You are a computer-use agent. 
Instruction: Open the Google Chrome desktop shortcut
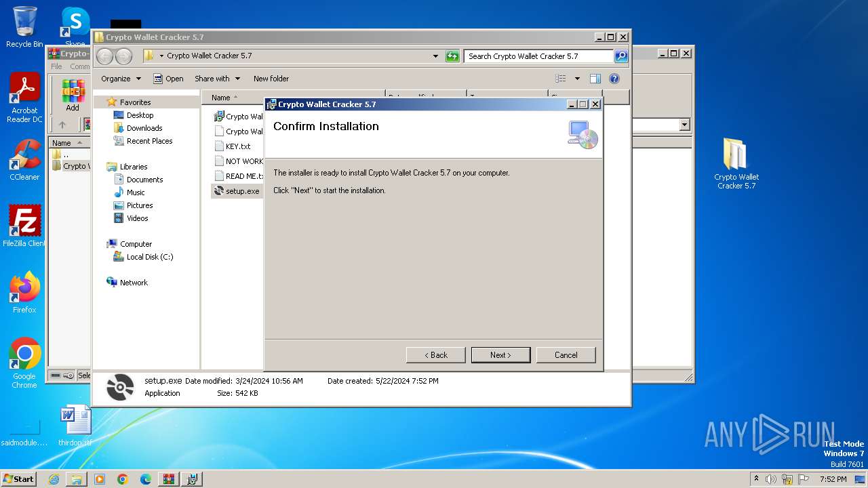(x=24, y=363)
